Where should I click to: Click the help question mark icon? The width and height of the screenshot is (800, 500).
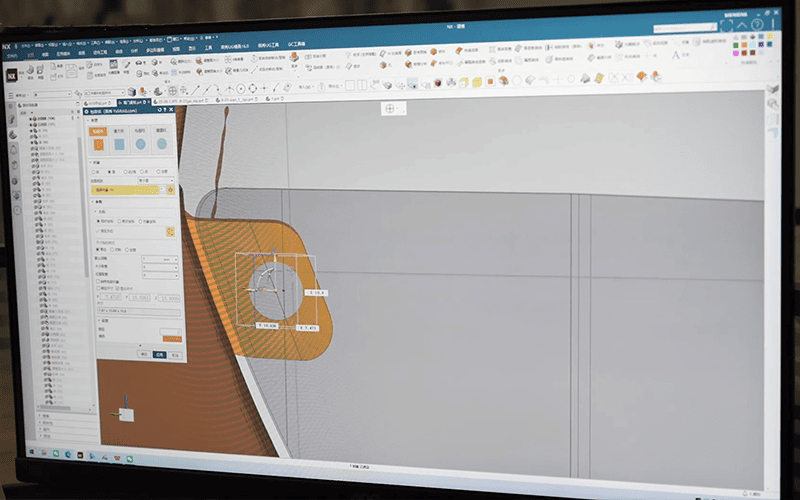click(757, 24)
